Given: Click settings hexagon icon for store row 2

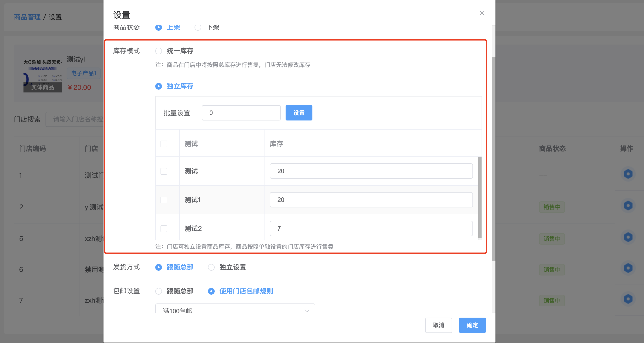Looking at the screenshot, I should click(628, 206).
